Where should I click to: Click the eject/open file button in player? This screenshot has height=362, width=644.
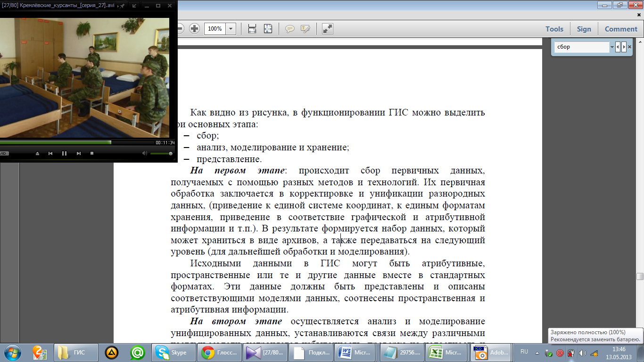point(37,153)
